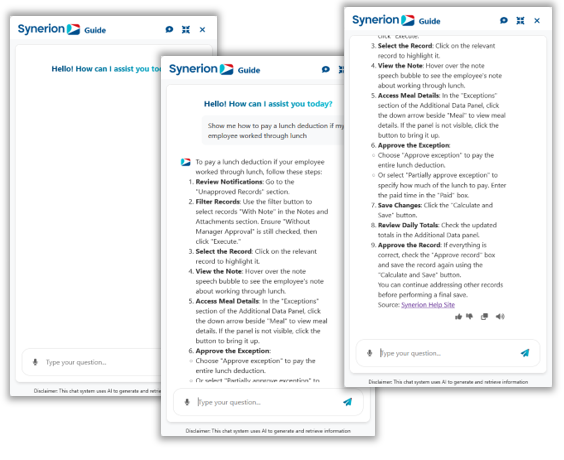Click the Synerion logo in the middle window
The width and height of the screenshot is (564, 460).
point(201,69)
